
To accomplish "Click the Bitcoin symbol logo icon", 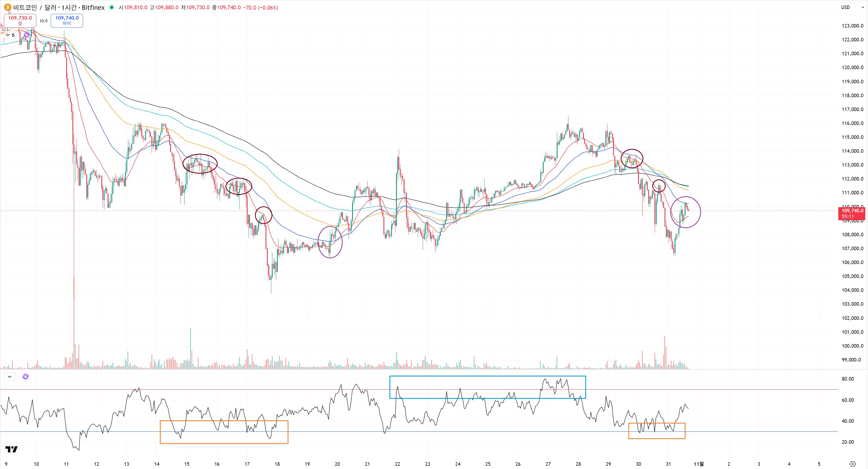I will [7, 7].
